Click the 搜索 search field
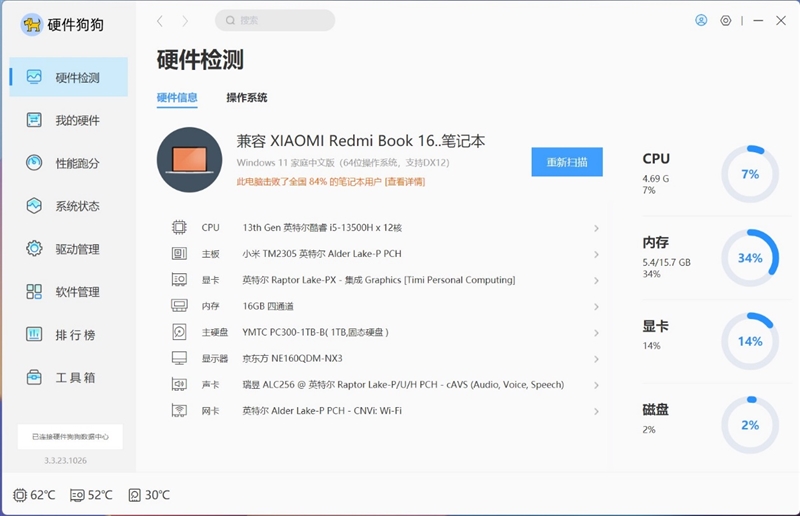 click(x=275, y=20)
